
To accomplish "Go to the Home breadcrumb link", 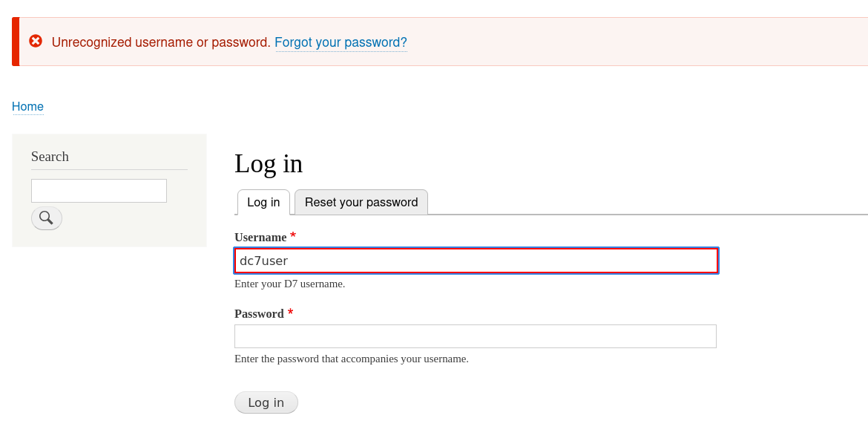I will [x=27, y=107].
